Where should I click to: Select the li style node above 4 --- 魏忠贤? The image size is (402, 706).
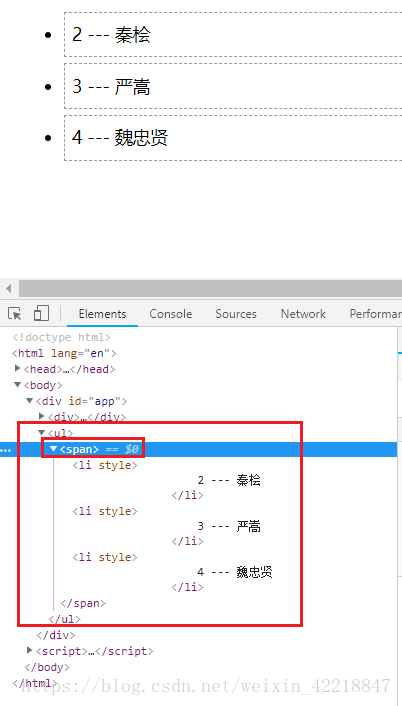click(105, 557)
